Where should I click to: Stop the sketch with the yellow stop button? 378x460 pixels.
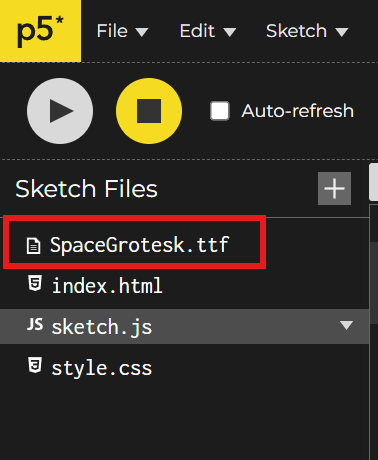(x=149, y=111)
